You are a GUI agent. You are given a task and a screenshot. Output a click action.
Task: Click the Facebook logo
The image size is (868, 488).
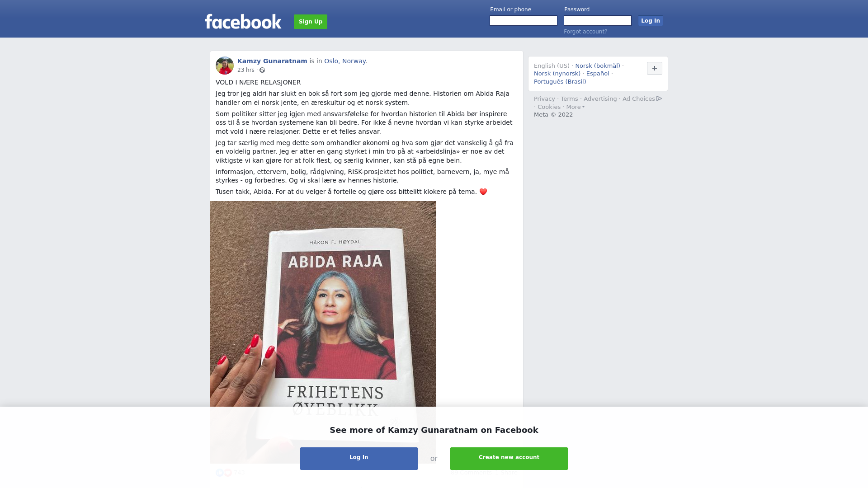pos(243,22)
